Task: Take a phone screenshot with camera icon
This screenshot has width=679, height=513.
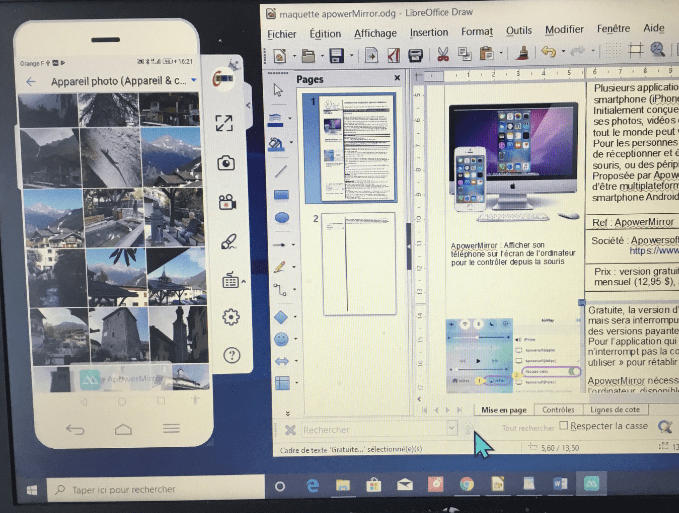Action: 227,162
